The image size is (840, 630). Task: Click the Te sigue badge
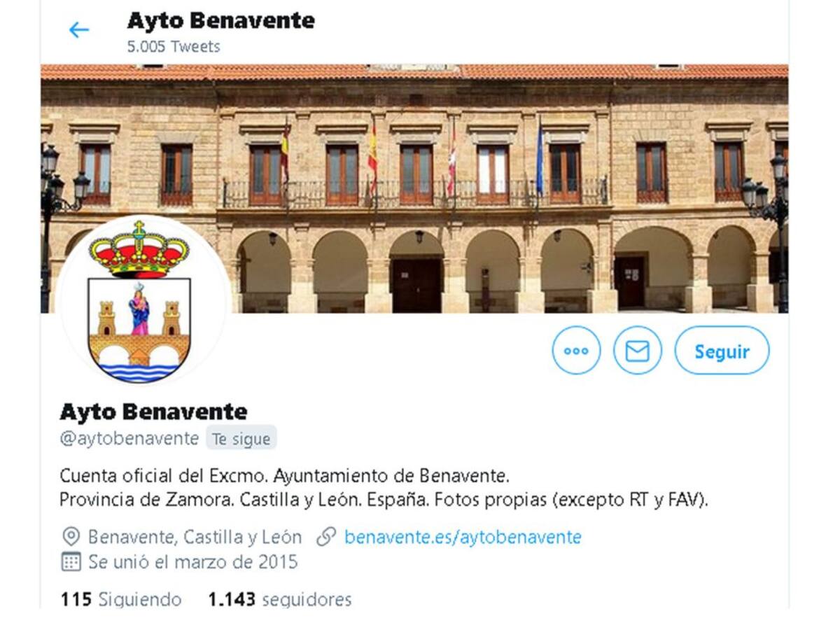point(241,439)
